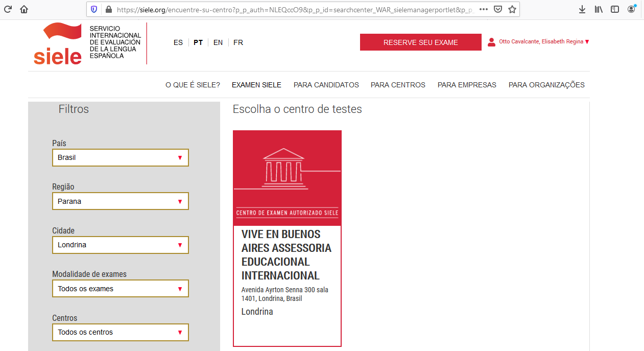This screenshot has width=644, height=351.
Task: View site security padlock information
Action: pos(108,9)
